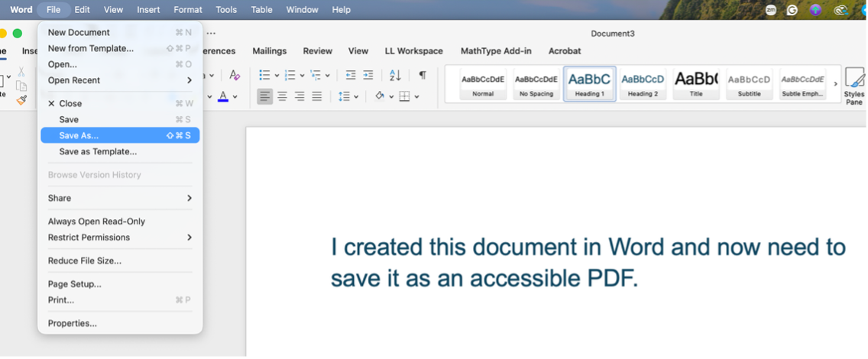Open numbering dropdown arrow
This screenshot has height=359, width=868.
pyautogui.click(x=302, y=75)
